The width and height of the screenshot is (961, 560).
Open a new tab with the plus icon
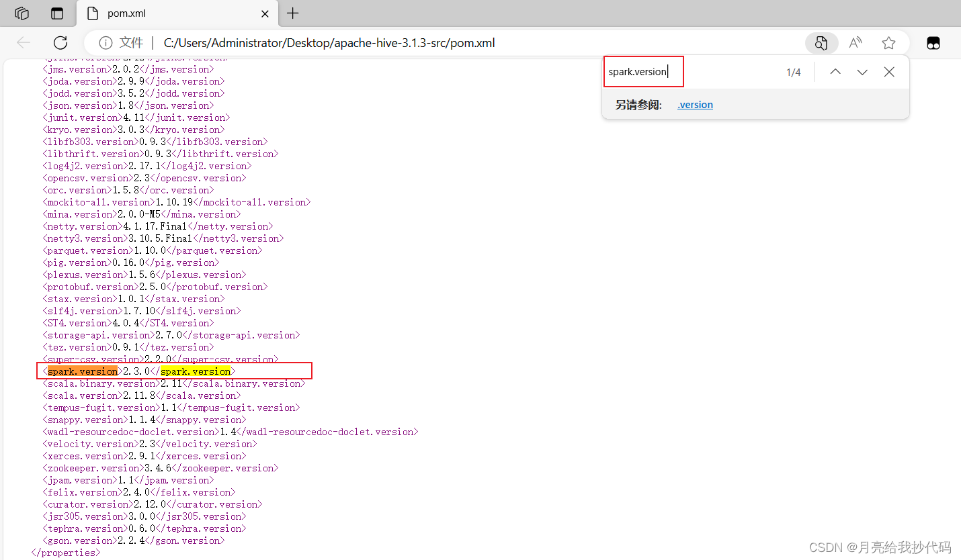[x=292, y=13]
